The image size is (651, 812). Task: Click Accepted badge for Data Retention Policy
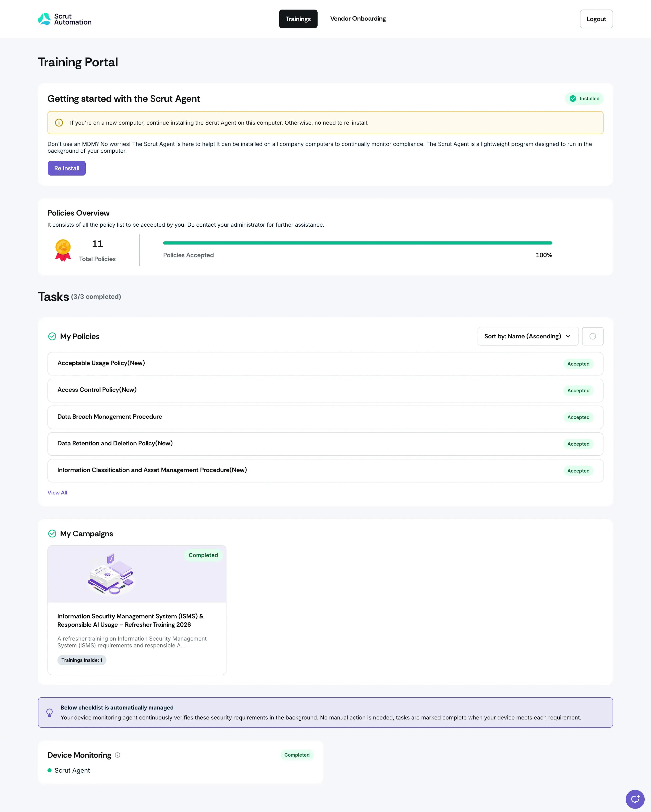578,444
